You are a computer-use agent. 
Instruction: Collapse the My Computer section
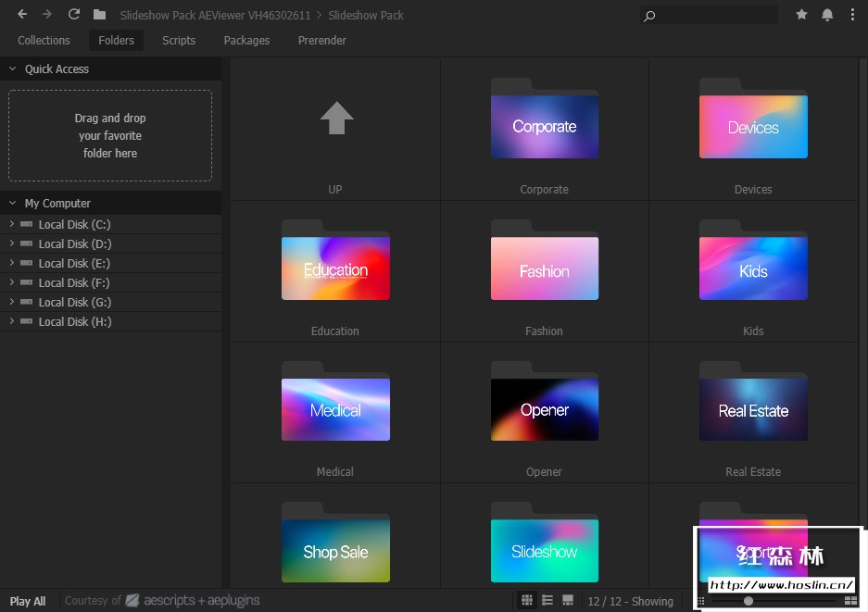(12, 204)
